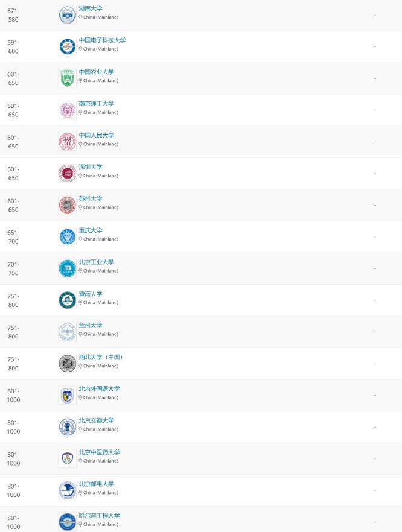Click the 北京工业大学 logo icon
This screenshot has width=402, height=532.
pos(68,268)
